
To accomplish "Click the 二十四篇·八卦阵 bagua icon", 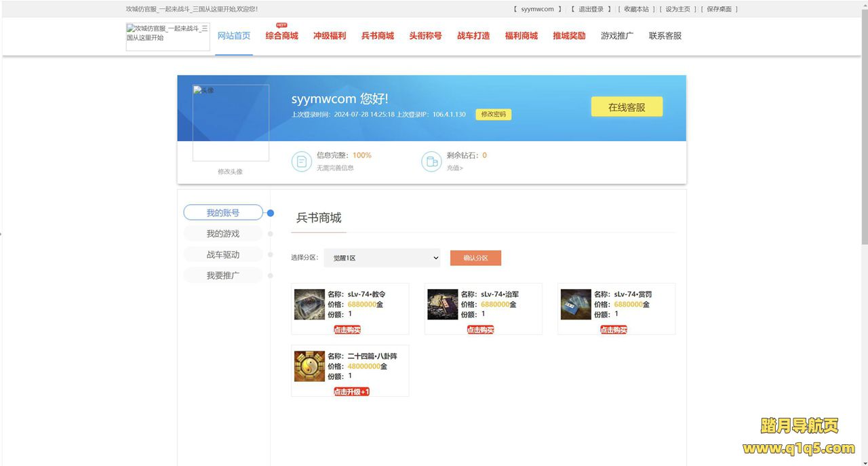I will (309, 366).
